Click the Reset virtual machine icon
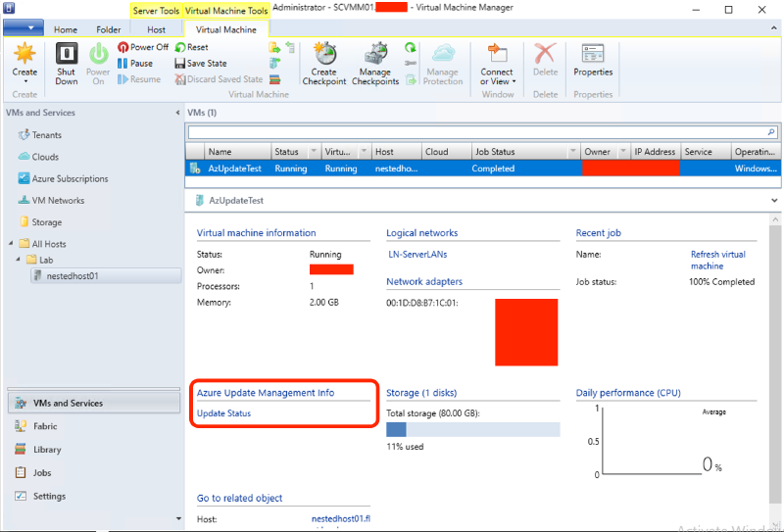The width and height of the screenshot is (784, 532). (x=191, y=47)
